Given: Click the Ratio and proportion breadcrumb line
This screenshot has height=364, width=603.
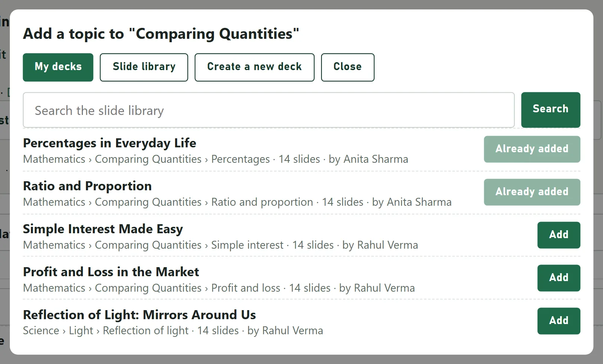Looking at the screenshot, I should coord(237,202).
